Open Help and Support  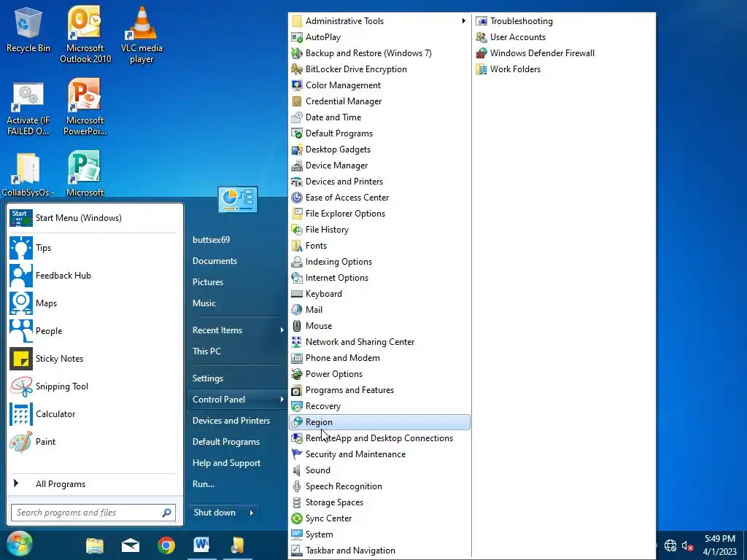pos(237,463)
